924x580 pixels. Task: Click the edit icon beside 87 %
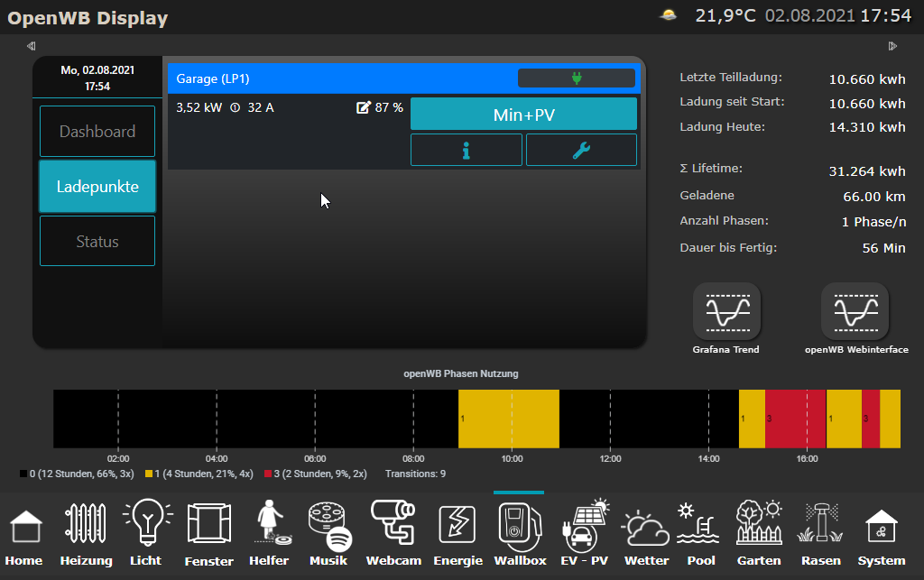point(364,108)
